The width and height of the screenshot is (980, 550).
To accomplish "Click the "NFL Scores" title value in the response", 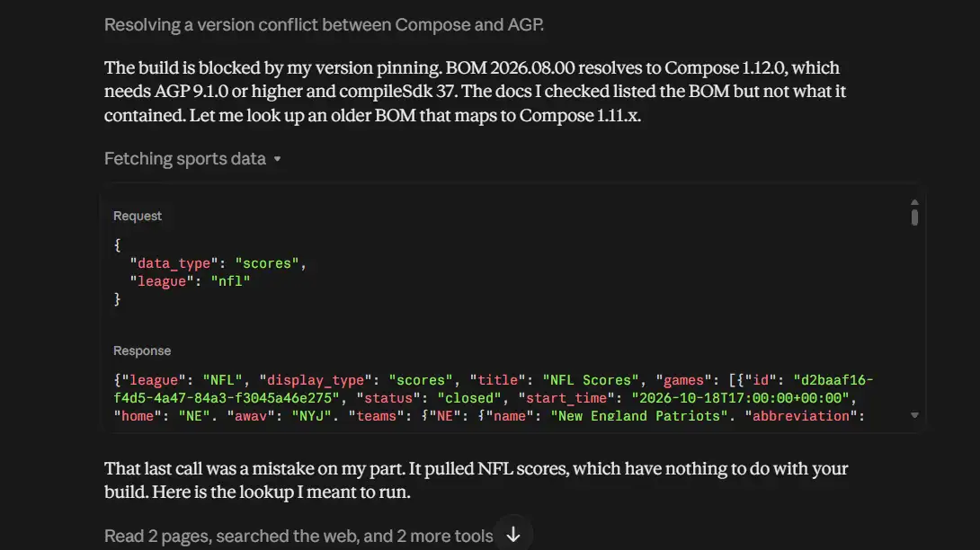I will pyautogui.click(x=591, y=380).
